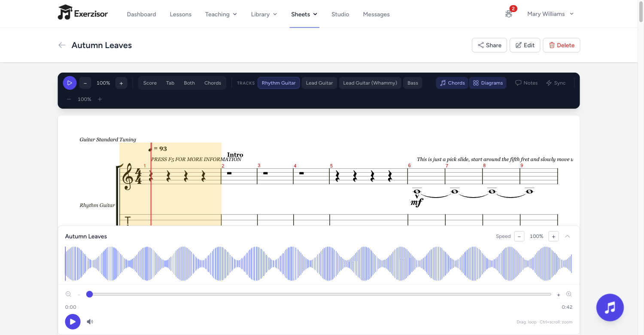644x335 pixels.
Task: Start score playback in the dark toolbar
Action: [70, 83]
